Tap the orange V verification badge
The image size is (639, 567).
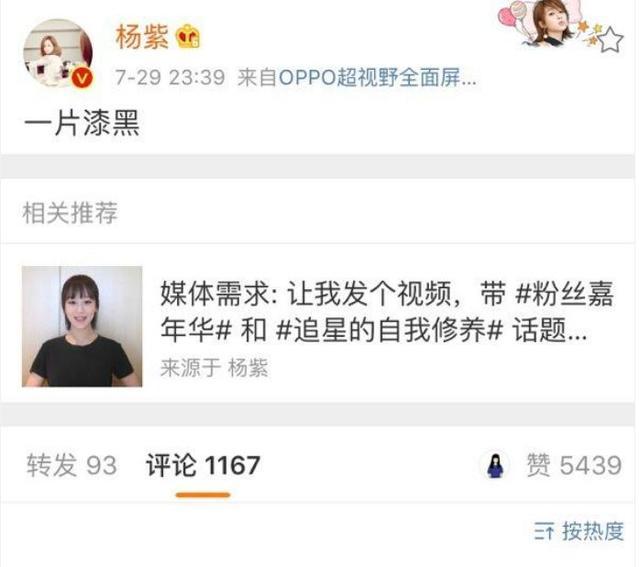[x=83, y=77]
